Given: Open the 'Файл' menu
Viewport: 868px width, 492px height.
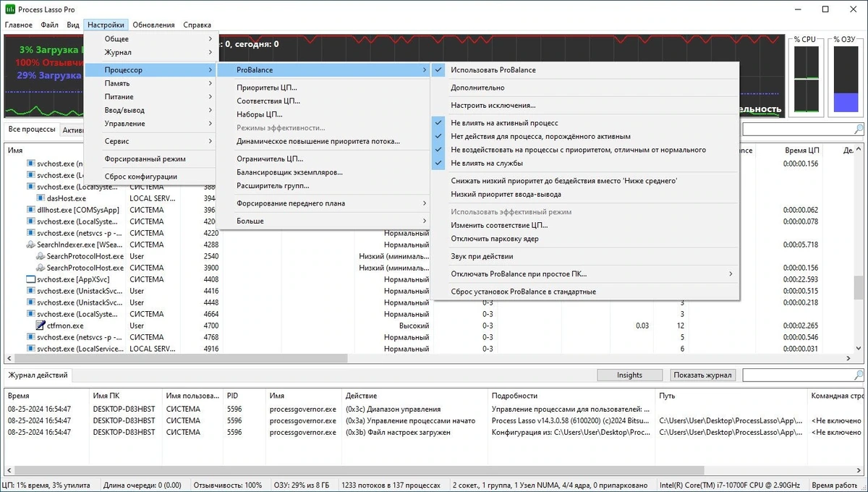Looking at the screenshot, I should pos(50,25).
